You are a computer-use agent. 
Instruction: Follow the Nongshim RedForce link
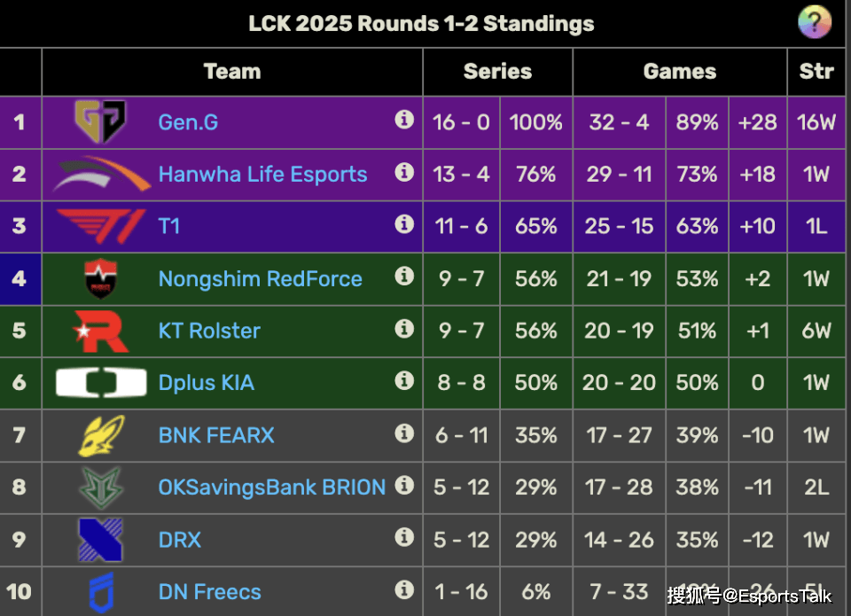pos(260,279)
